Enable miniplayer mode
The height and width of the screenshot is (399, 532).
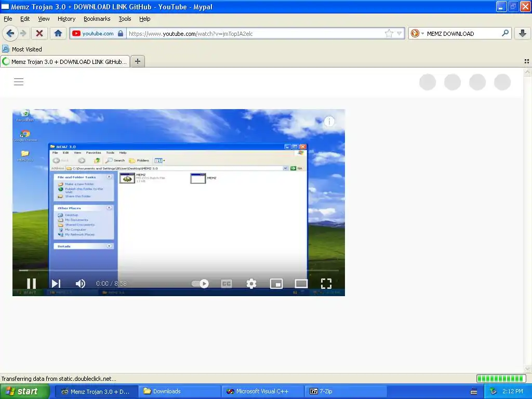[x=276, y=283]
